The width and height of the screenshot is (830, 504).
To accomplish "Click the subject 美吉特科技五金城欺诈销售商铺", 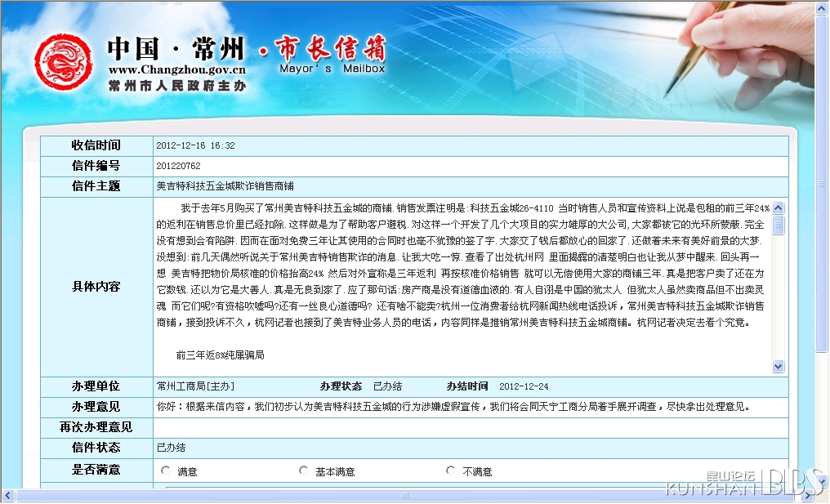I will click(225, 186).
